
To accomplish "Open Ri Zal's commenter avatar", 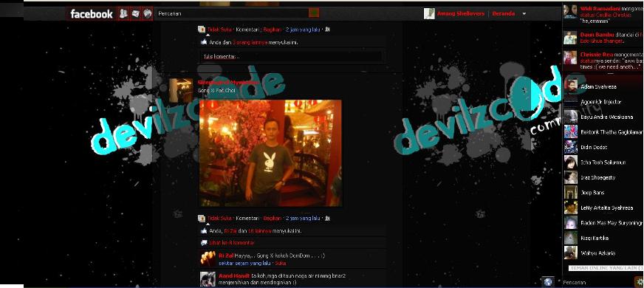I will click(x=208, y=258).
